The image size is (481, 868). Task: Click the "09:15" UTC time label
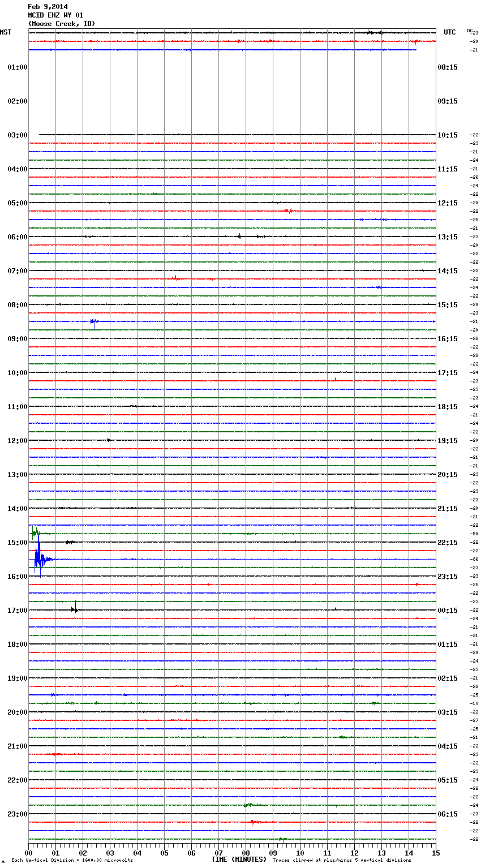448,101
